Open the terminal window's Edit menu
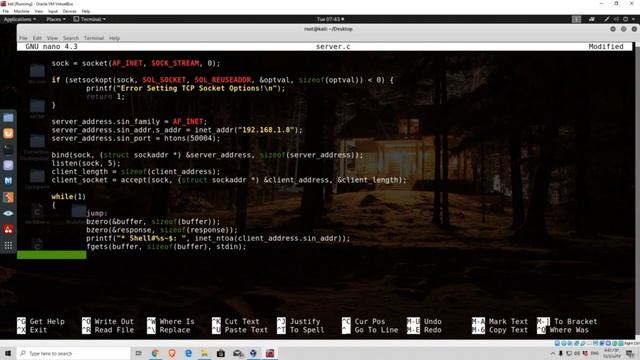Viewport: 640px width, 360px height. [37, 38]
